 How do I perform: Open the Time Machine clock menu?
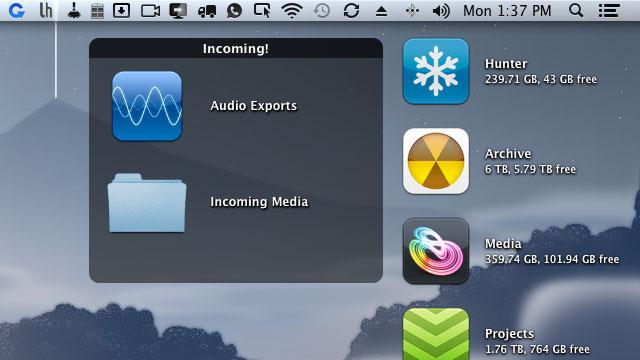point(322,11)
